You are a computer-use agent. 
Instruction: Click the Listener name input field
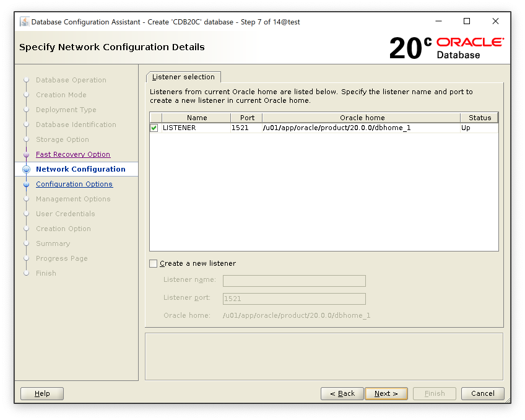(294, 281)
